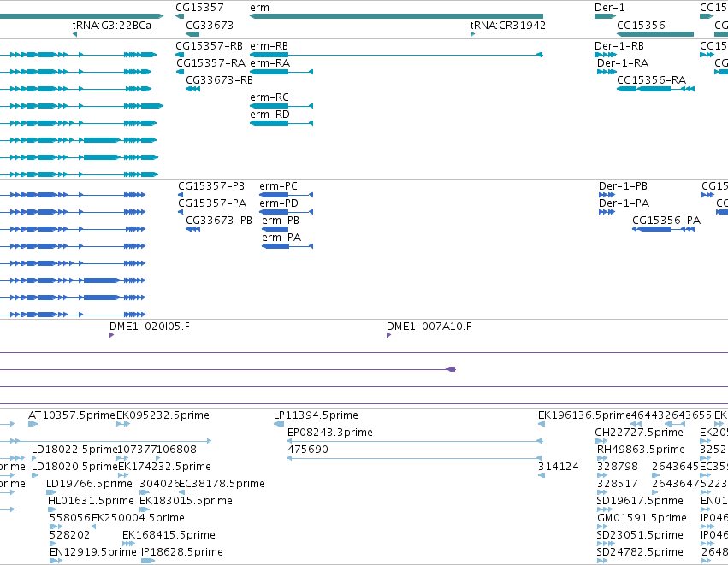Image resolution: width=728 pixels, height=565 pixels.
Task: Select the erm-PA protein glyph
Action: (287, 246)
